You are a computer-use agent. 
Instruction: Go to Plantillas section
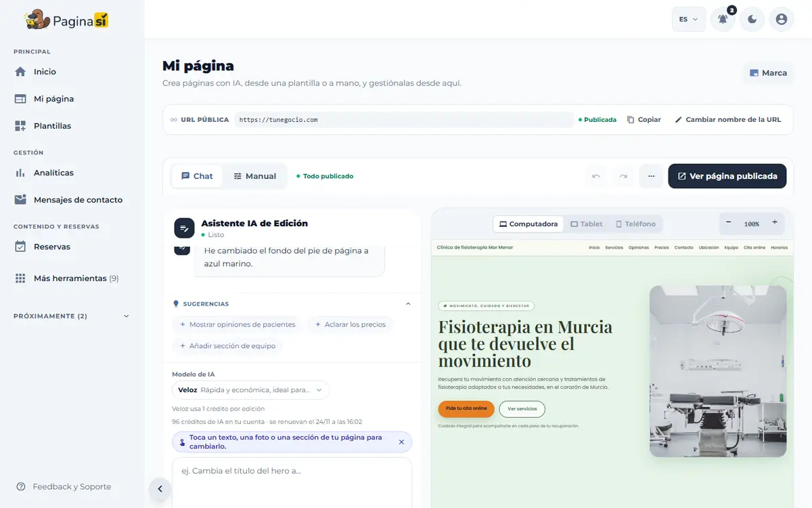(x=52, y=126)
